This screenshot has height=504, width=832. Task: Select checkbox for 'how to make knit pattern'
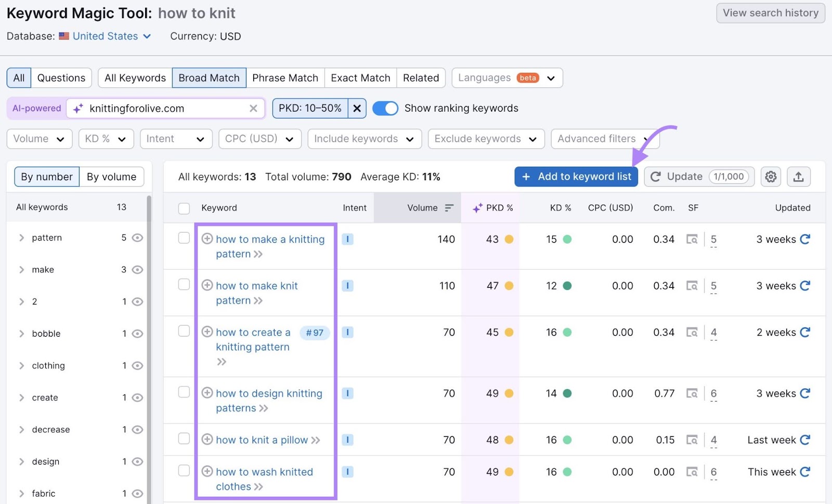point(184,284)
